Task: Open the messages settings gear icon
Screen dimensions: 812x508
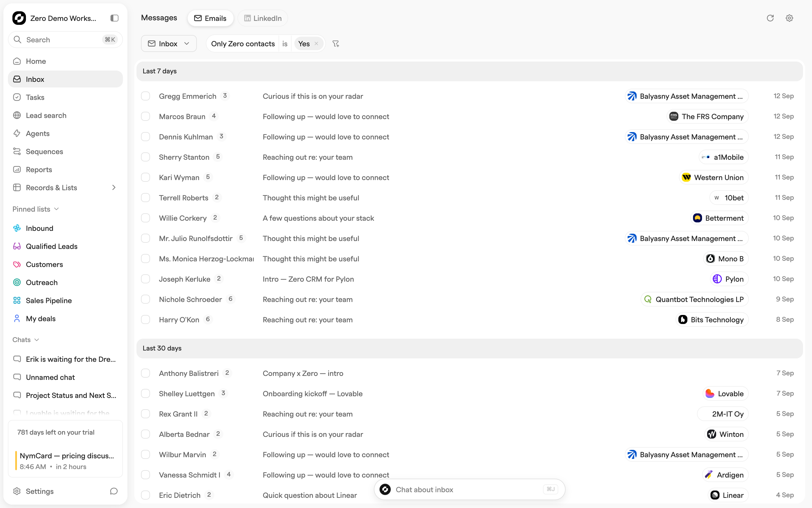Action: (x=789, y=18)
